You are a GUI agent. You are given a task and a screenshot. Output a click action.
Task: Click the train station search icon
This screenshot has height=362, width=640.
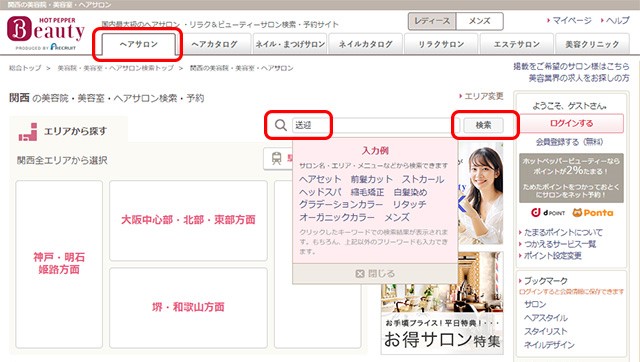(x=277, y=158)
